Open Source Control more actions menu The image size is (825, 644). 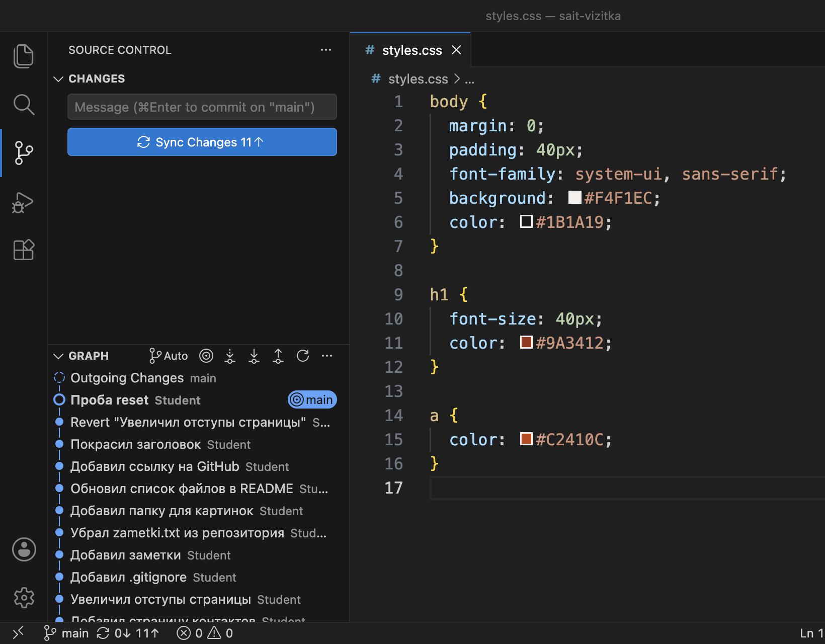(326, 50)
